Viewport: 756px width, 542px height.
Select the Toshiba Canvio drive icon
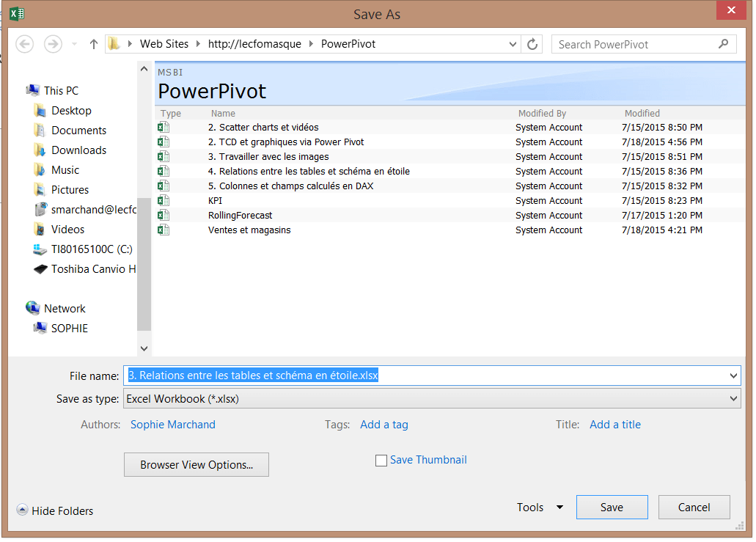(40, 269)
